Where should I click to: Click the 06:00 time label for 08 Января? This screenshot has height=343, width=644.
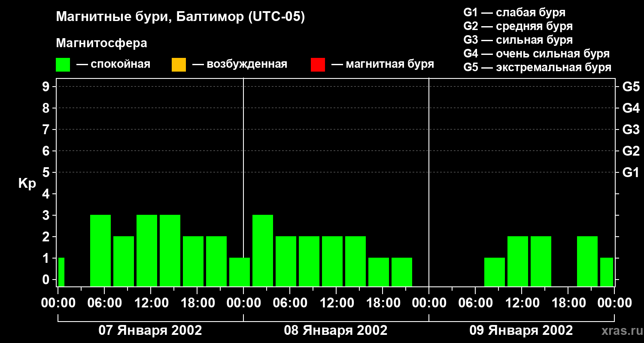coord(290,303)
